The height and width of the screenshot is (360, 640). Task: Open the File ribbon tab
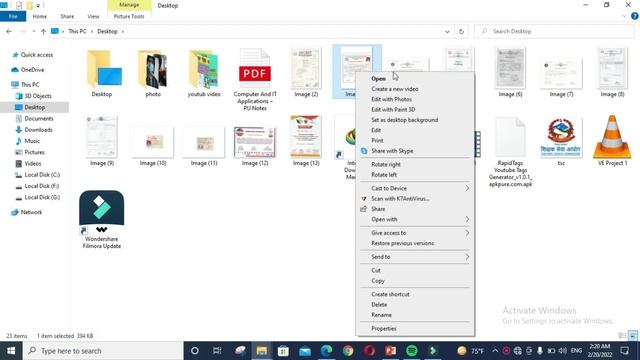[13, 16]
